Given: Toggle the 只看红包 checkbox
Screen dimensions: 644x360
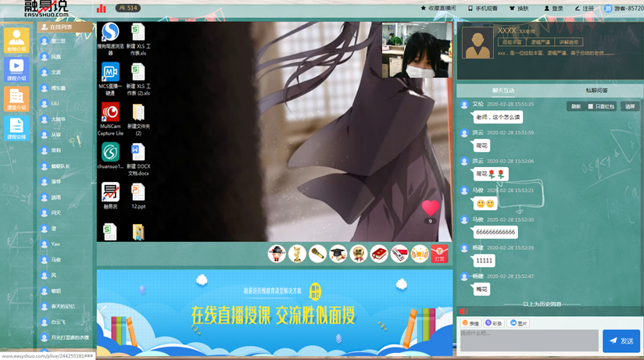Looking at the screenshot, I should [x=591, y=106].
